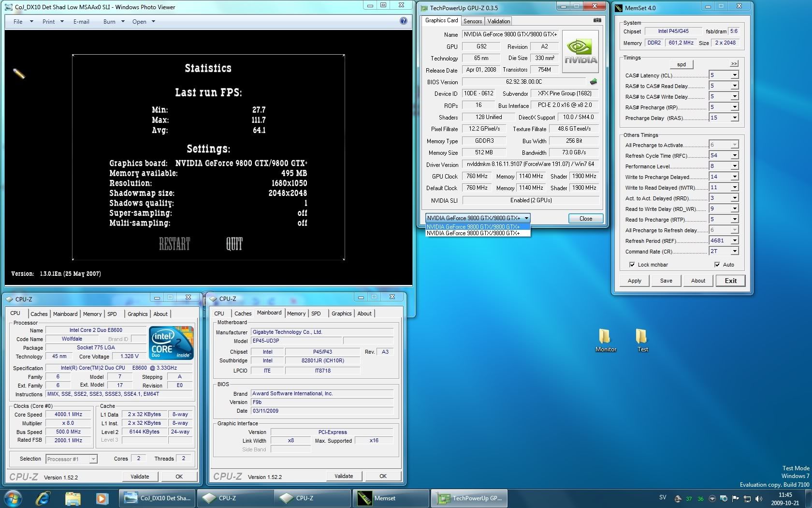The height and width of the screenshot is (508, 812).
Task: Open About tab in left CPU-Z window
Action: [160, 314]
